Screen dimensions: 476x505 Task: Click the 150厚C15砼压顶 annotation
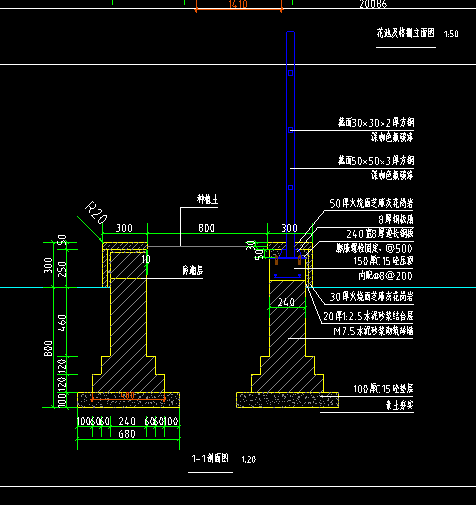[x=383, y=261]
